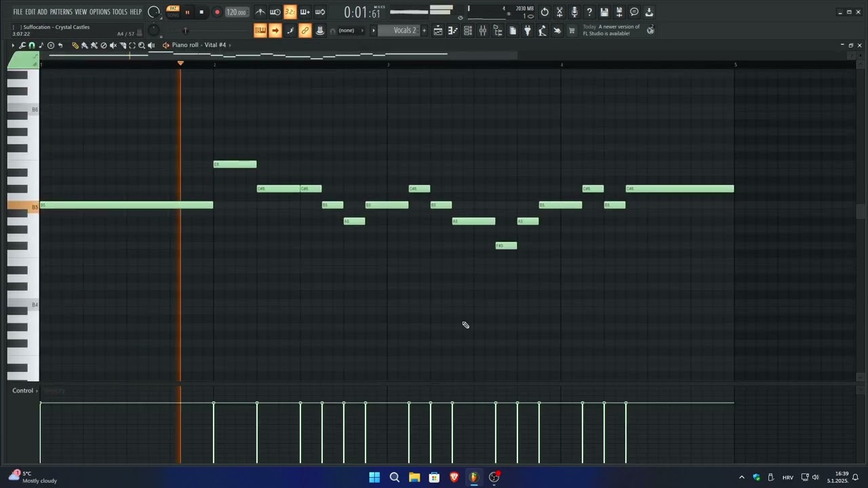This screenshot has width=868, height=488.
Task: Click the B5 piano key
Action: point(23,207)
